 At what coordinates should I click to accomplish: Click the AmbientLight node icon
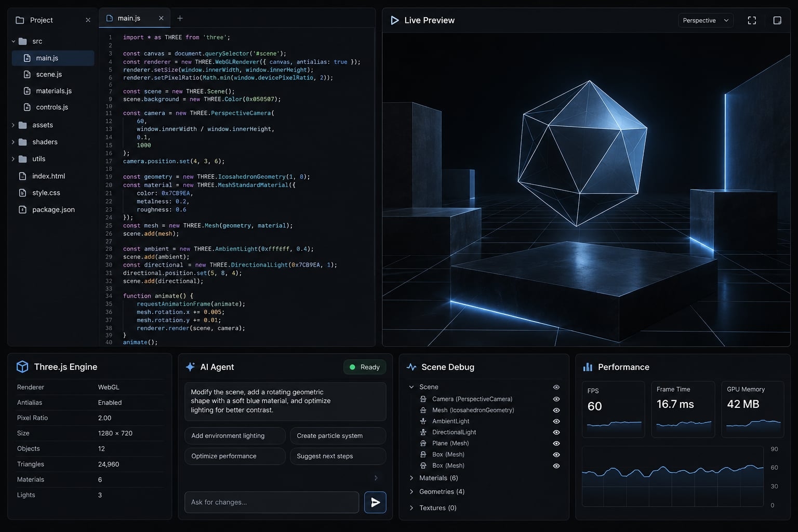click(x=423, y=421)
